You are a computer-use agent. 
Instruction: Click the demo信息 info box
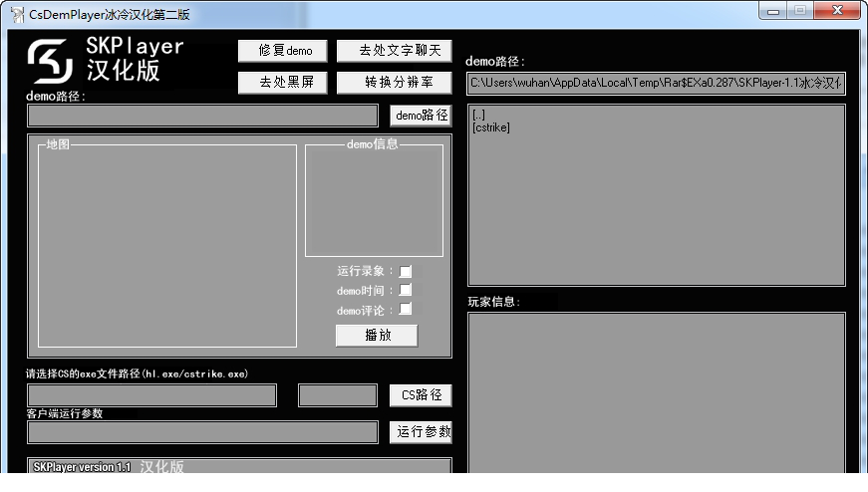point(375,200)
